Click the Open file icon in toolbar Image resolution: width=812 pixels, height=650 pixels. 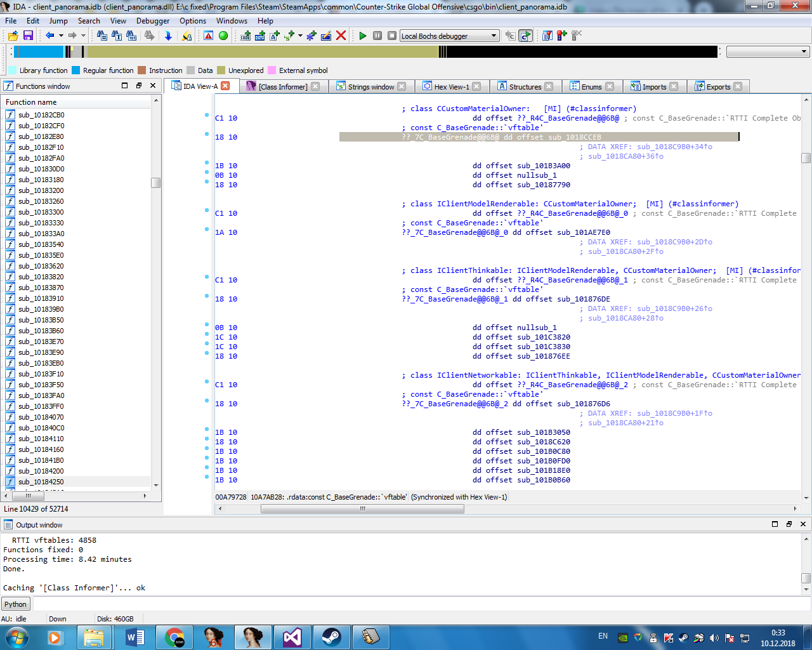pyautogui.click(x=13, y=36)
